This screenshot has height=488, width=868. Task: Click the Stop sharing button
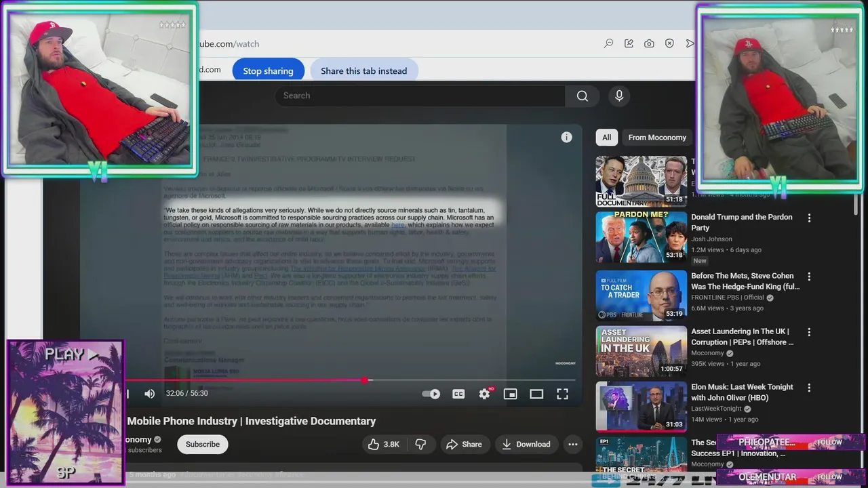click(x=268, y=70)
